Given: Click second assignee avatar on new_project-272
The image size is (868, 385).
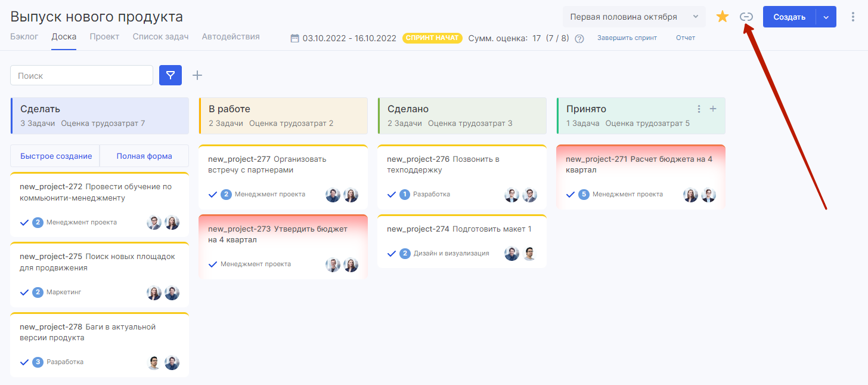Looking at the screenshot, I should point(172,223).
